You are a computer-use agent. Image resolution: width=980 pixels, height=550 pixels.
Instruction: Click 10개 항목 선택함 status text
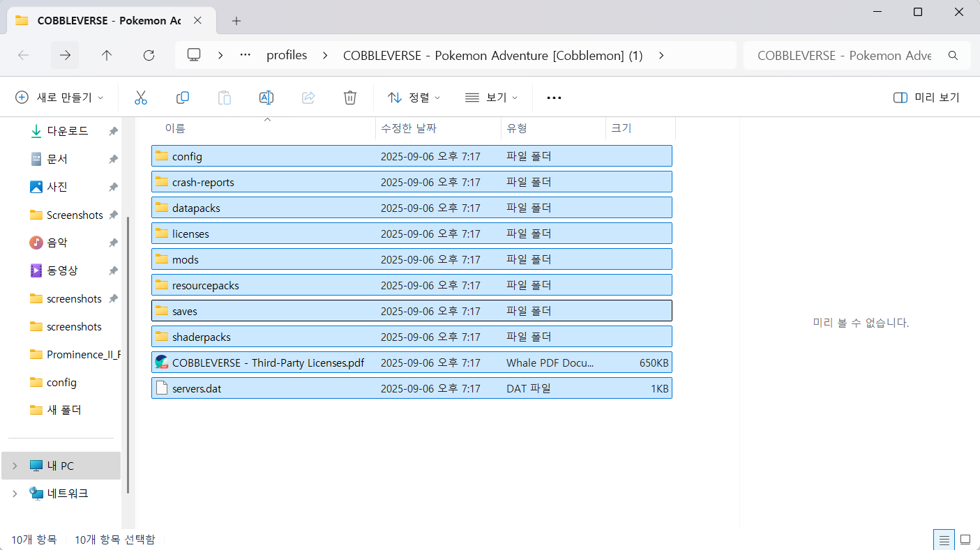(x=114, y=540)
